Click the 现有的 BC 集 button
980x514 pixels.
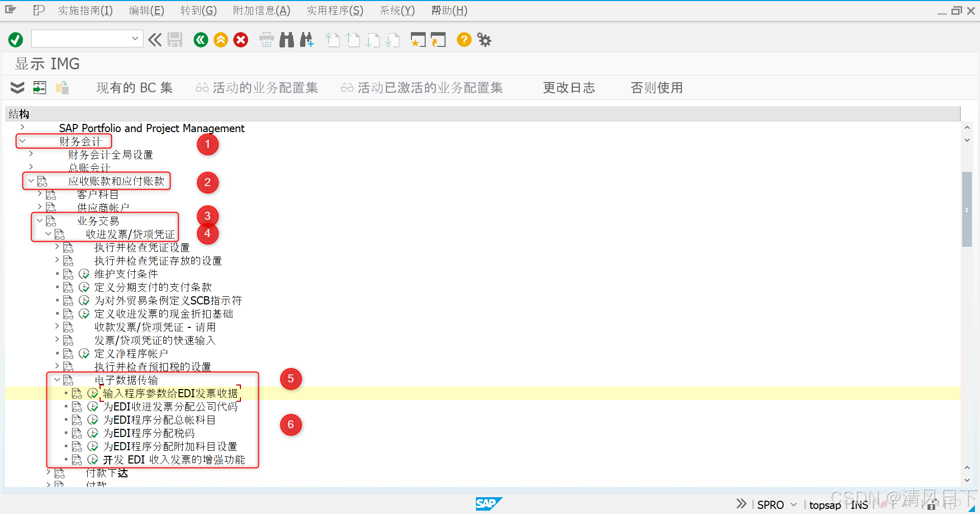pos(135,88)
